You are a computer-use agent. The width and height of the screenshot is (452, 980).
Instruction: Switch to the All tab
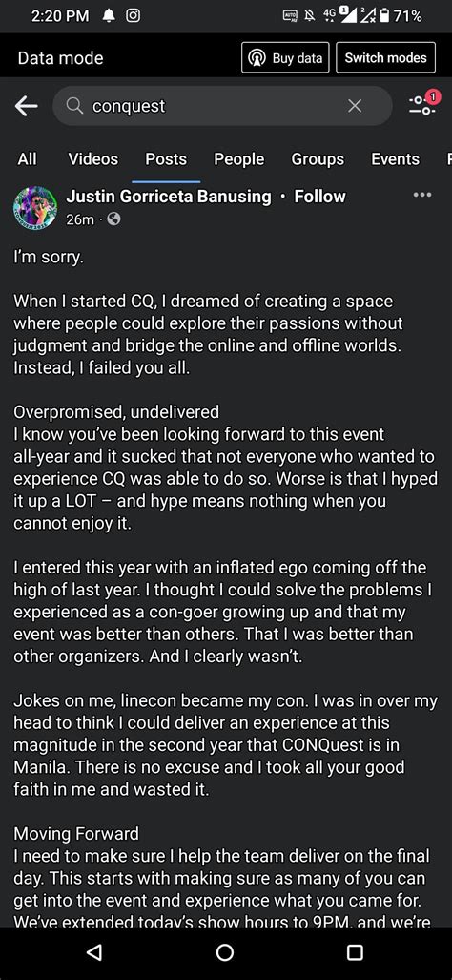coord(27,159)
